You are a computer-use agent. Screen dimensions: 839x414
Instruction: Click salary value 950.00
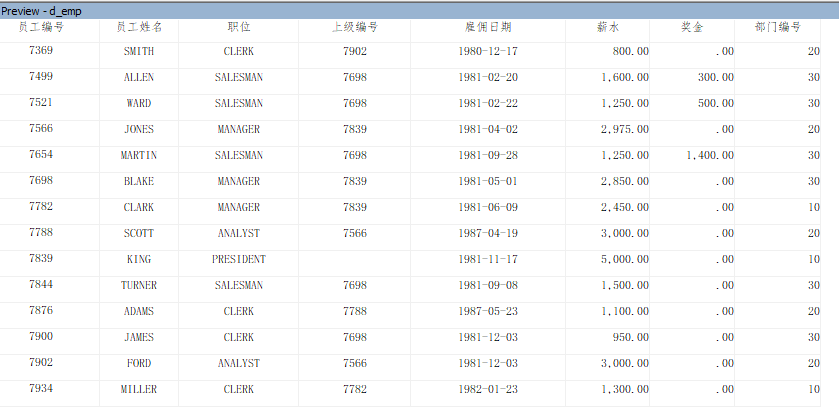coord(631,338)
